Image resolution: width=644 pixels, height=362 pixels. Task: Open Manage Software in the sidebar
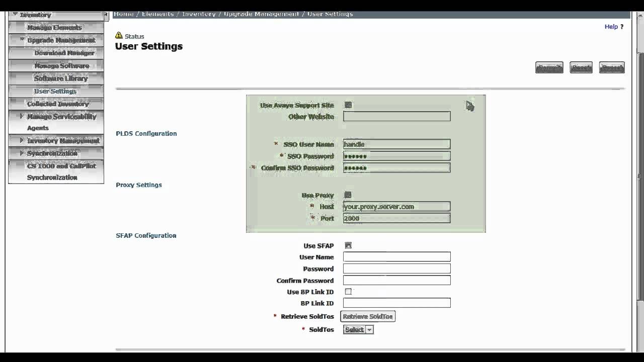[x=61, y=66]
